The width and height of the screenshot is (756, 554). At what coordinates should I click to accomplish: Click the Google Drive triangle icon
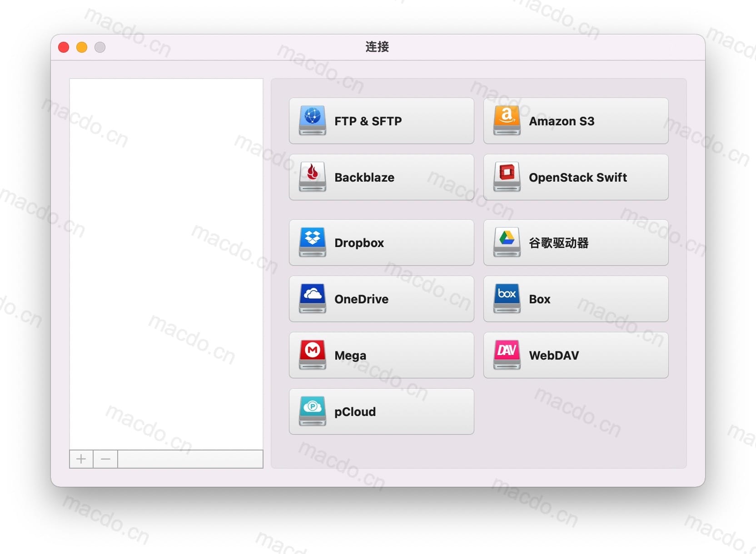(x=507, y=242)
